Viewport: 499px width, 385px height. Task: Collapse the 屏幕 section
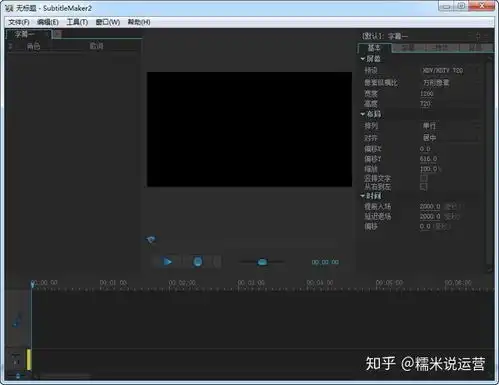(363, 59)
